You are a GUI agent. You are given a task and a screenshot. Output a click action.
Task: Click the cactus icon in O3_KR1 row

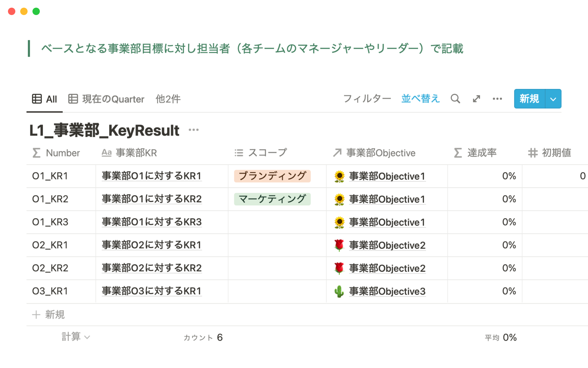(x=339, y=291)
